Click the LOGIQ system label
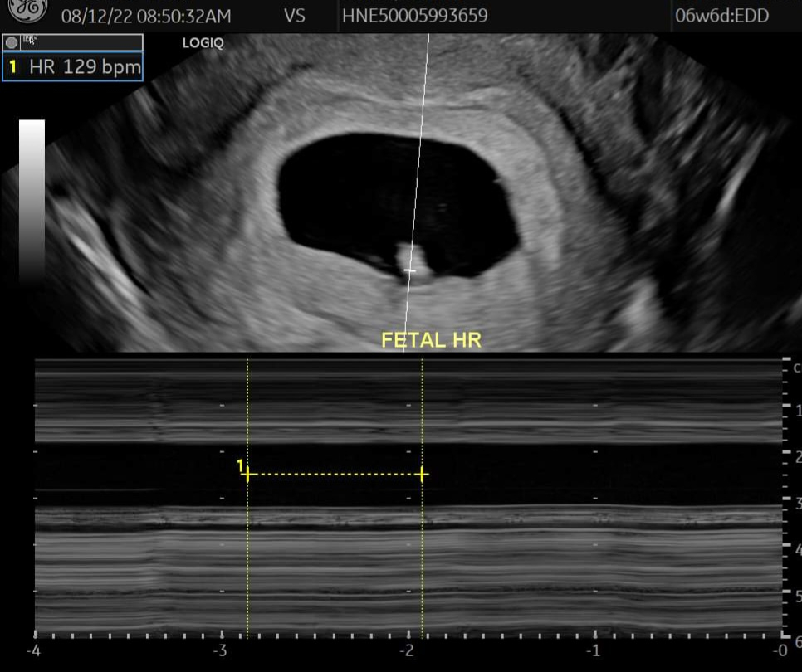Screen dimensions: 802x672 (x=203, y=43)
